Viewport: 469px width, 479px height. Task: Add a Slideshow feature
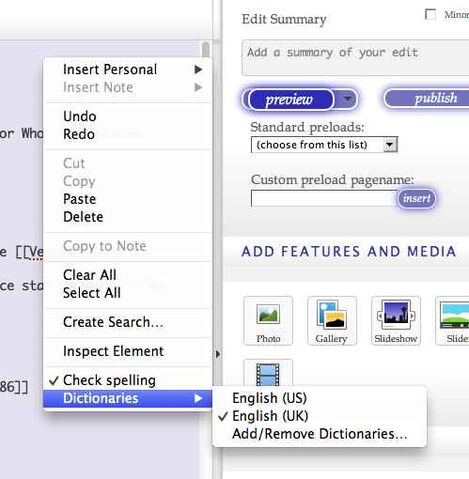pos(396,321)
